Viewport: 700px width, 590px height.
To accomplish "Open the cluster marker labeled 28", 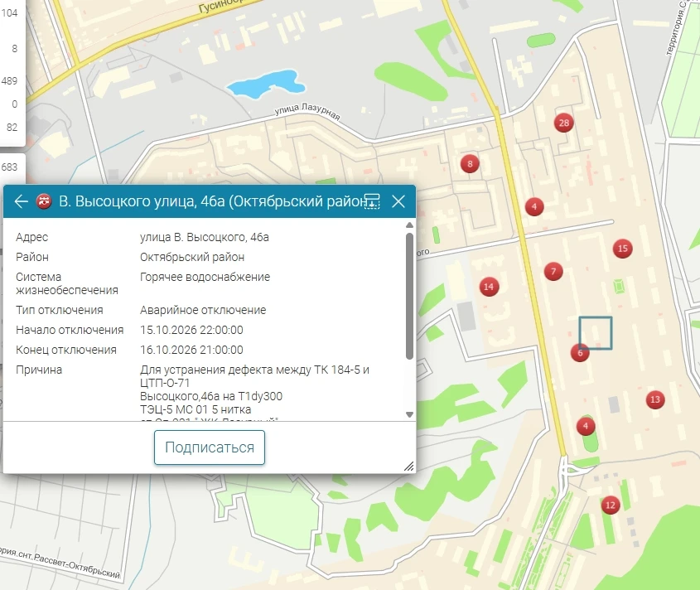I will 564,123.
